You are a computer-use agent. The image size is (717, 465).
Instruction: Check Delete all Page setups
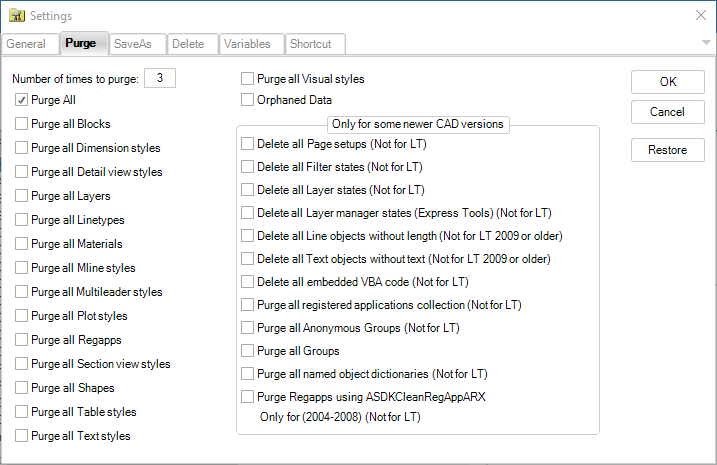248,144
